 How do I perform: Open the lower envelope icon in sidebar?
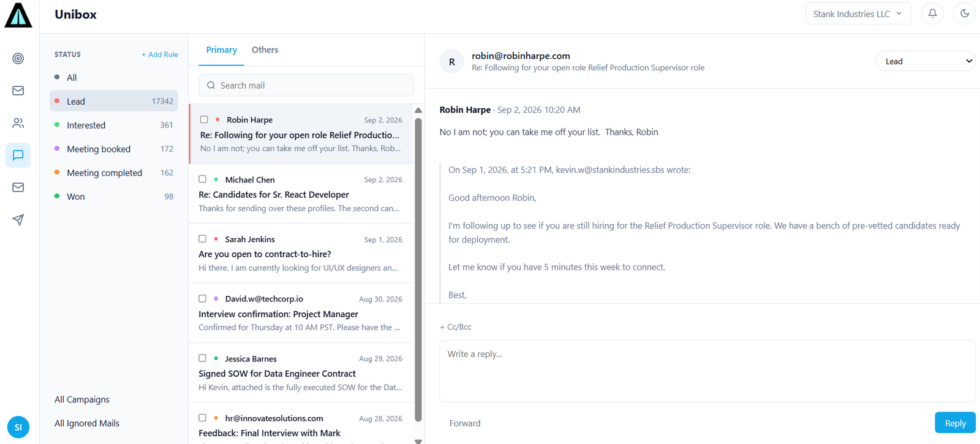coord(18,187)
